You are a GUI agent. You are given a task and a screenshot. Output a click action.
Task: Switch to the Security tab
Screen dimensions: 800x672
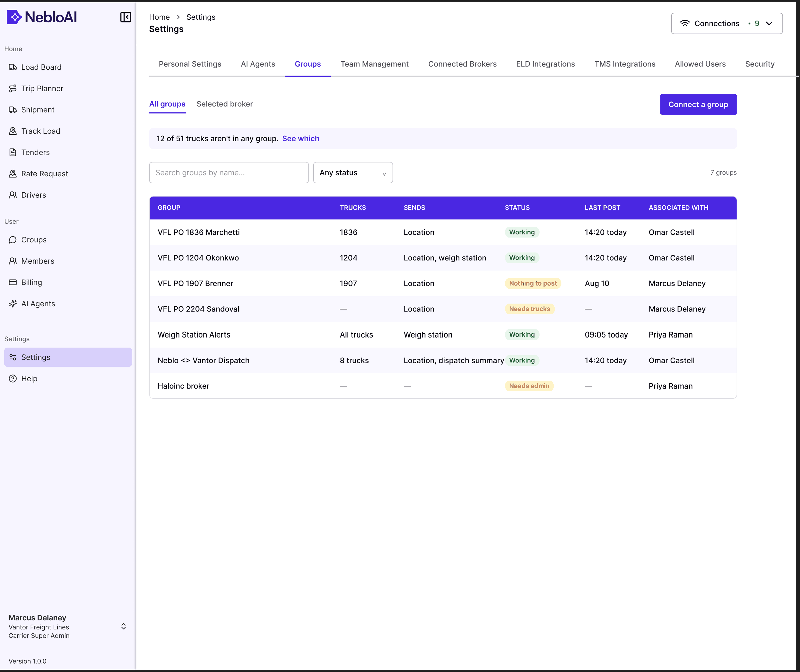pyautogui.click(x=760, y=64)
